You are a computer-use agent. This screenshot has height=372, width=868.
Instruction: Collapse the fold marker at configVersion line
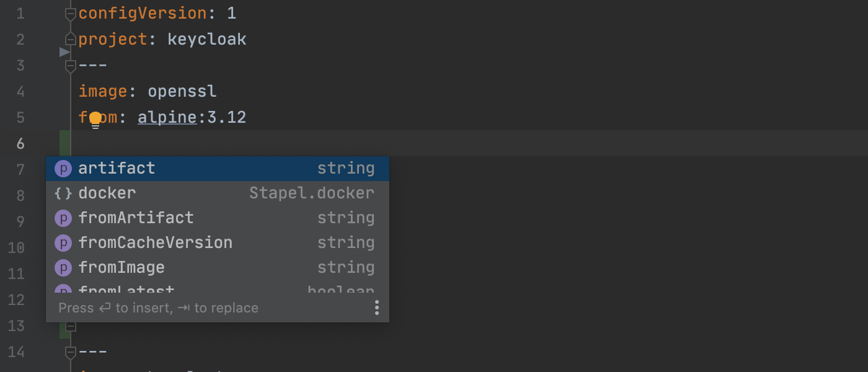pos(71,14)
